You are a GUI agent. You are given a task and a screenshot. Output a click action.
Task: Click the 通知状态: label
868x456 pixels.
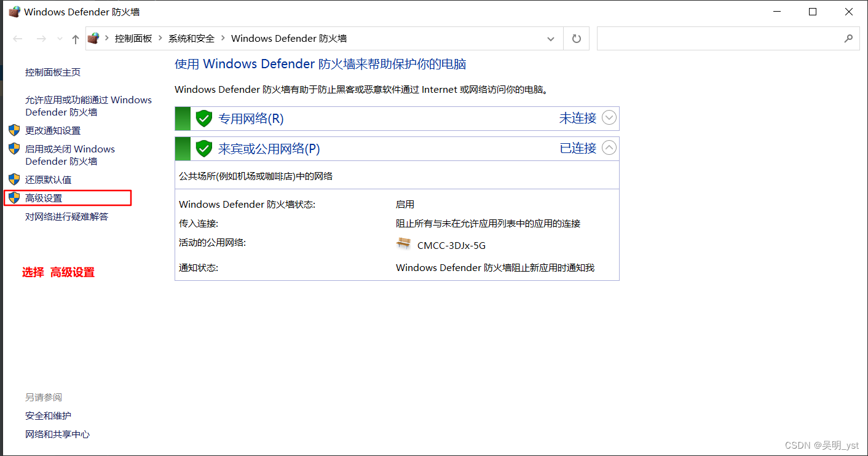pyautogui.click(x=199, y=268)
